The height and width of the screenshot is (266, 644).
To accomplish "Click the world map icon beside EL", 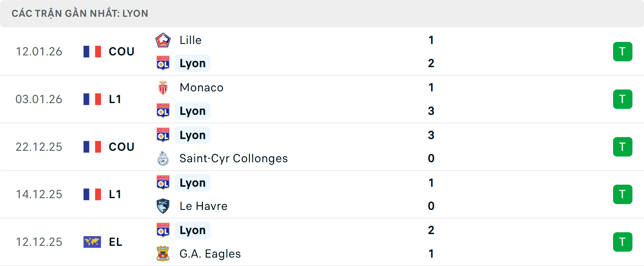I will (92, 242).
